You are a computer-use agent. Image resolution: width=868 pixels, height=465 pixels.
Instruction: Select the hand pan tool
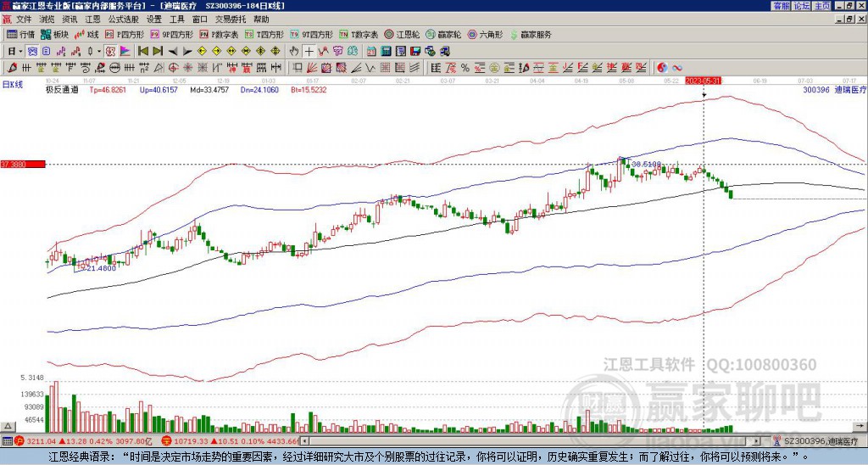pos(294,52)
